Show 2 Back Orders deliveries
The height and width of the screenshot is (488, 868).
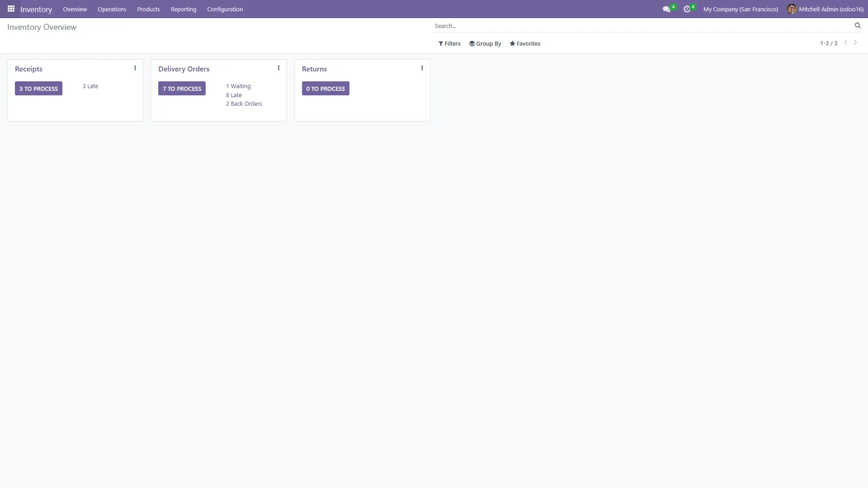(244, 104)
